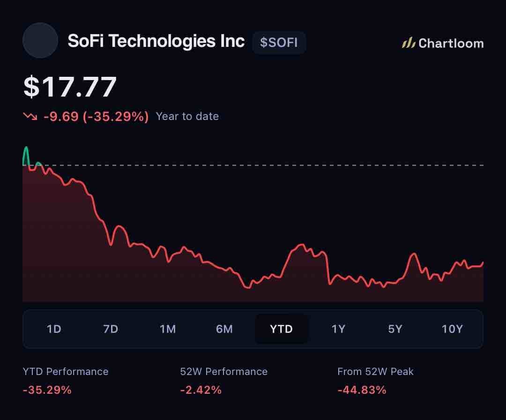
Task: Select the 6M time range
Action: [224, 329]
